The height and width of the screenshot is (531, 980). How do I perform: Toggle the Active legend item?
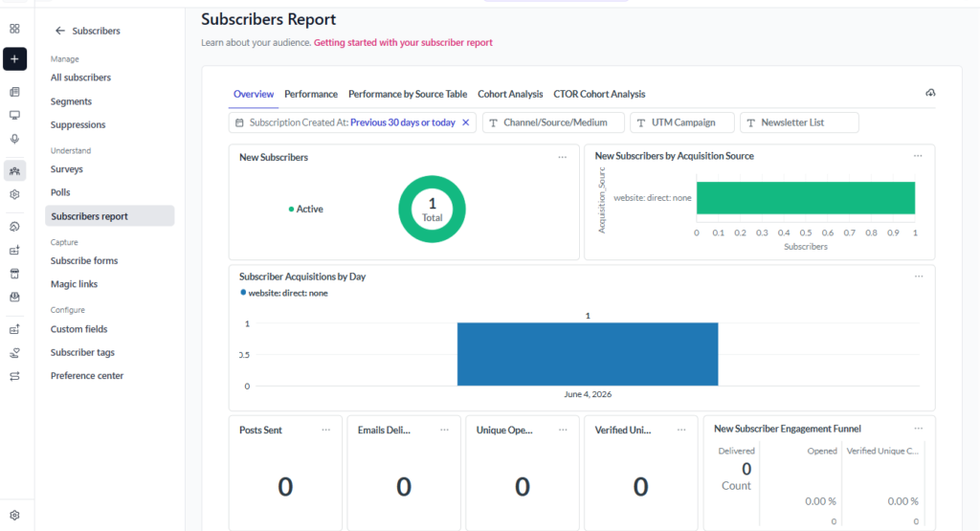(305, 210)
